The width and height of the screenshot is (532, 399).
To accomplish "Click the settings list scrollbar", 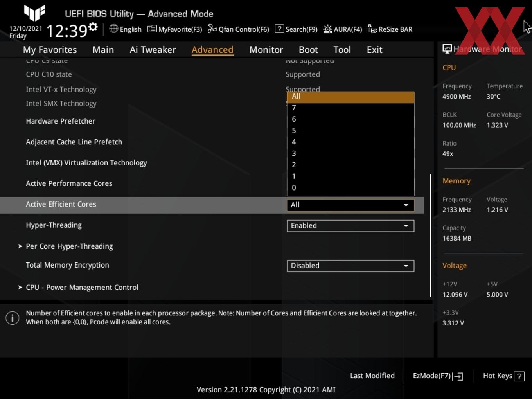I will (430, 235).
